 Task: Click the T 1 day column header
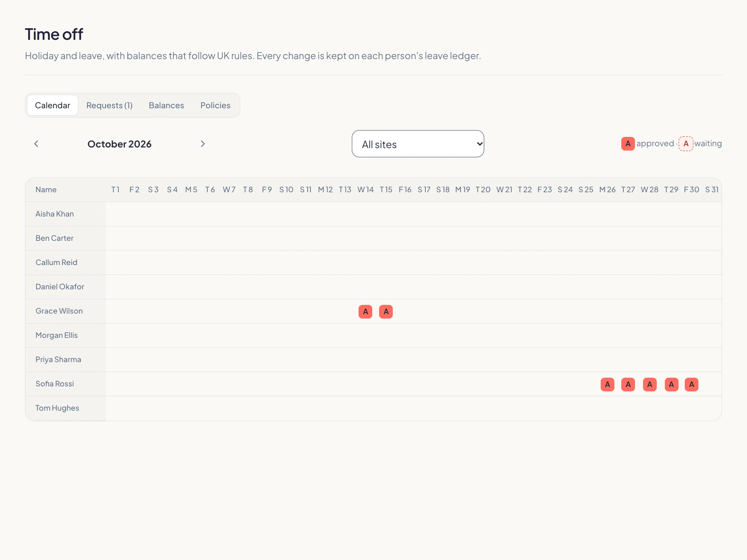point(115,190)
